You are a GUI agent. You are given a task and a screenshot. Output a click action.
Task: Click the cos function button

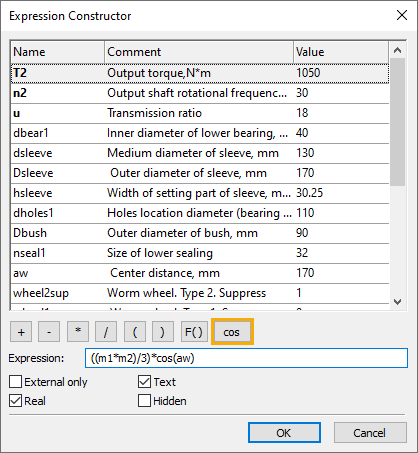(x=232, y=332)
